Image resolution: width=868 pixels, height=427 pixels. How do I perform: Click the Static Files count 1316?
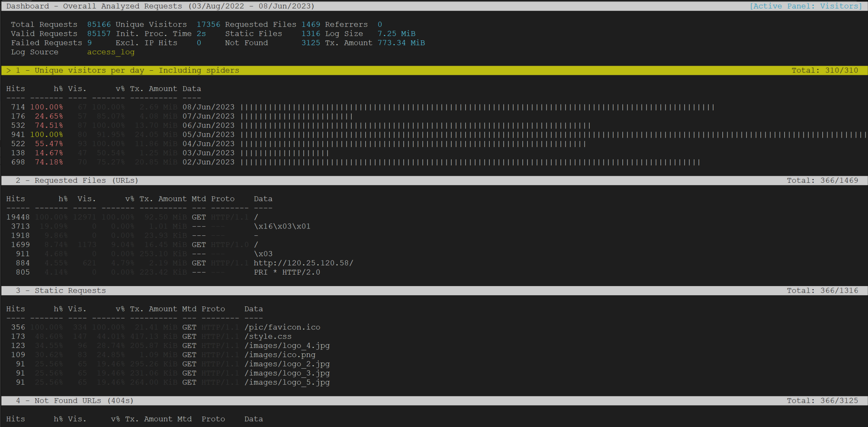[311, 34]
